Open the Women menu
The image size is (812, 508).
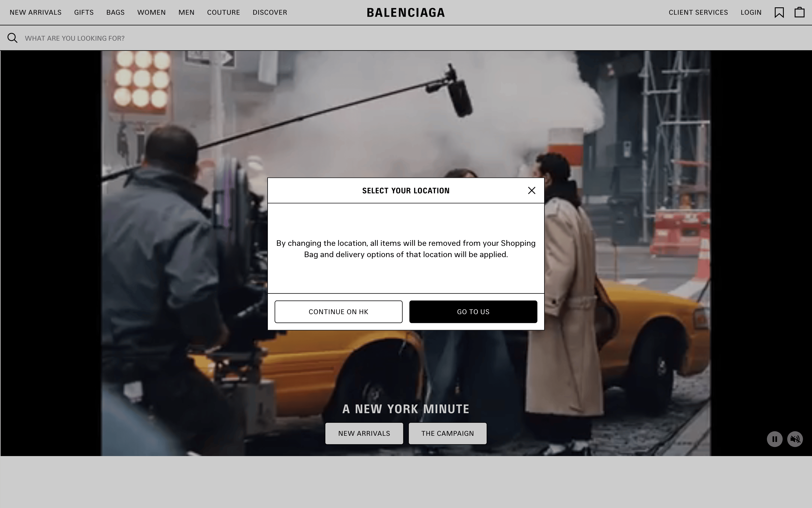click(x=151, y=12)
